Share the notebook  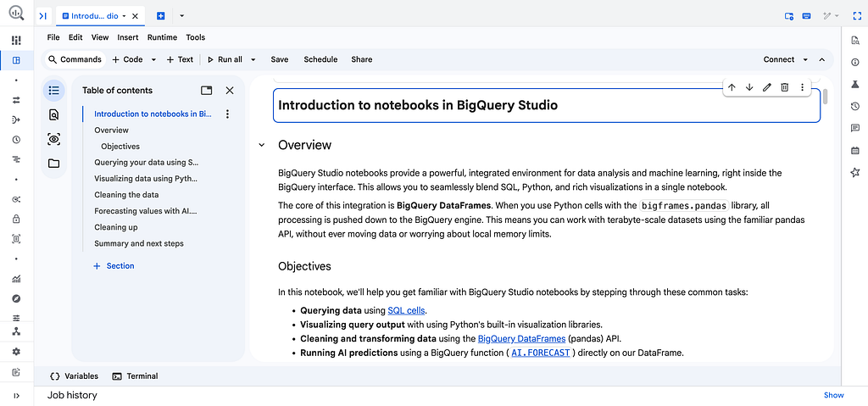(361, 59)
